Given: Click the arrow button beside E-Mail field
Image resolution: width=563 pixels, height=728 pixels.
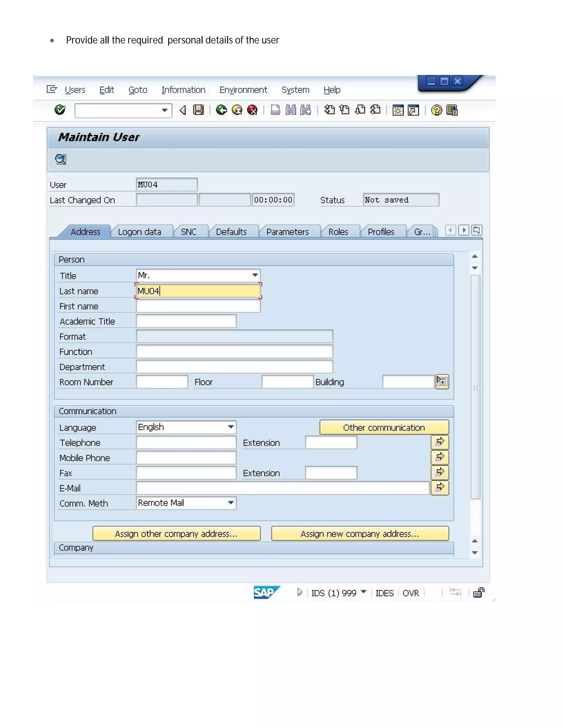Looking at the screenshot, I should tap(440, 488).
